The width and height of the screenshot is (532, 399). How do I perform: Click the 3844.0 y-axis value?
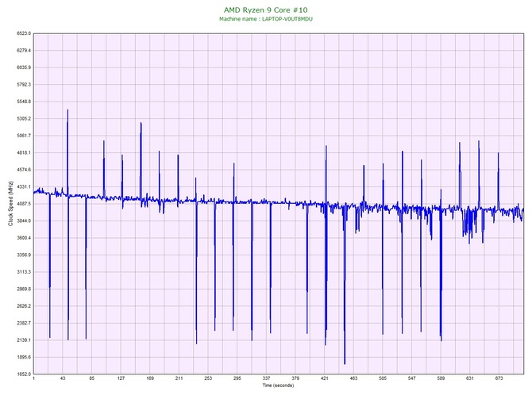point(24,221)
